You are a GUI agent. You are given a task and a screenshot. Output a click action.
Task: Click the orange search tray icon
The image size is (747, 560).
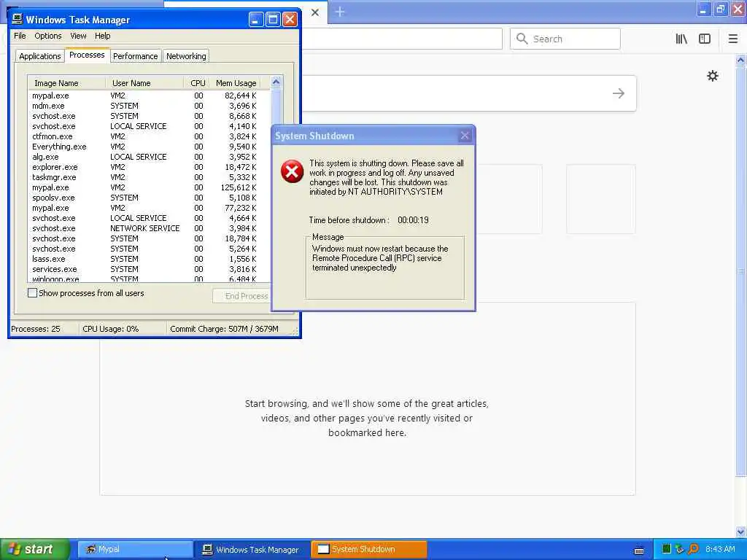[693, 549]
